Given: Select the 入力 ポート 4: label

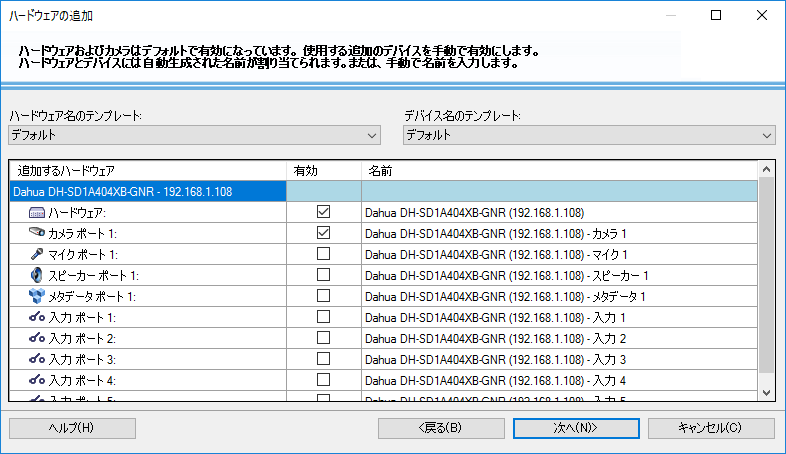Looking at the screenshot, I should click(82, 381).
